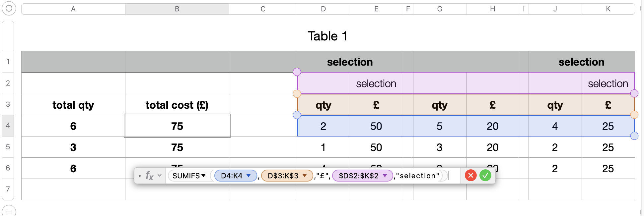The height and width of the screenshot is (216, 644).
Task: Click the table select handle at top-left corner
Action: [x=9, y=9]
